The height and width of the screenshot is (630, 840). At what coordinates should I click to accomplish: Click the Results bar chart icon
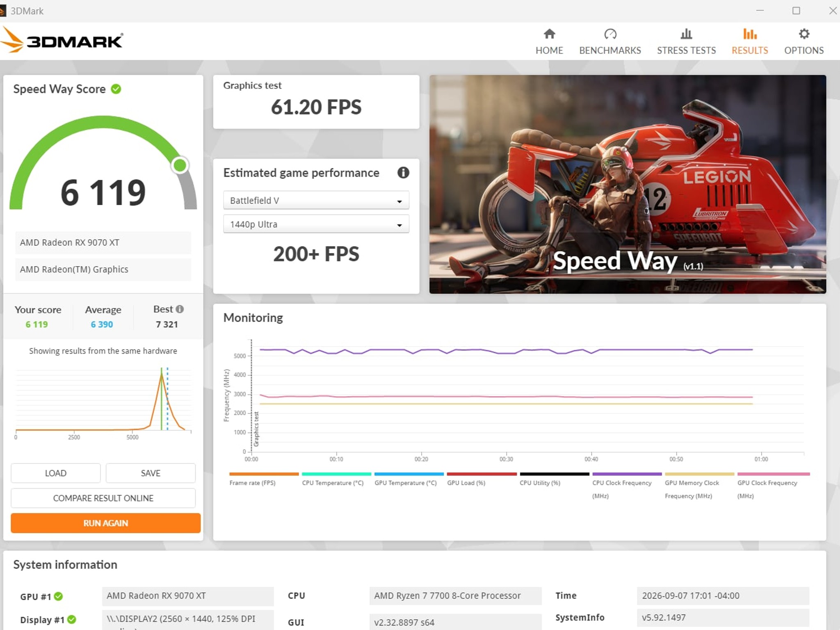750,34
